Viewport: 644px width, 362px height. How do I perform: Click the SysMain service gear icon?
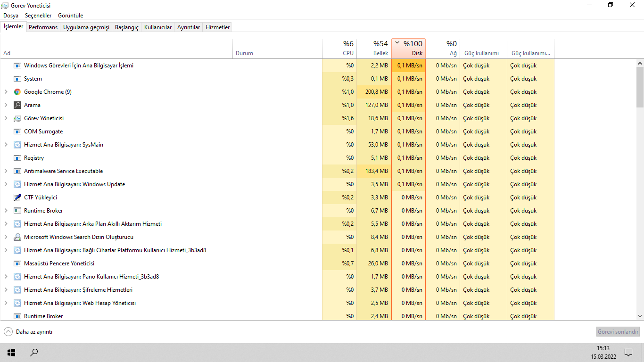click(17, 145)
